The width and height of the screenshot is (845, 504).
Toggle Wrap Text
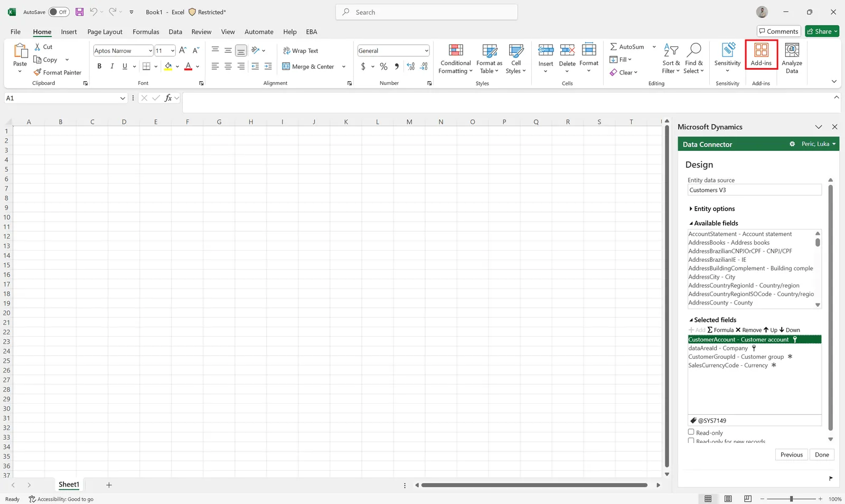point(301,51)
